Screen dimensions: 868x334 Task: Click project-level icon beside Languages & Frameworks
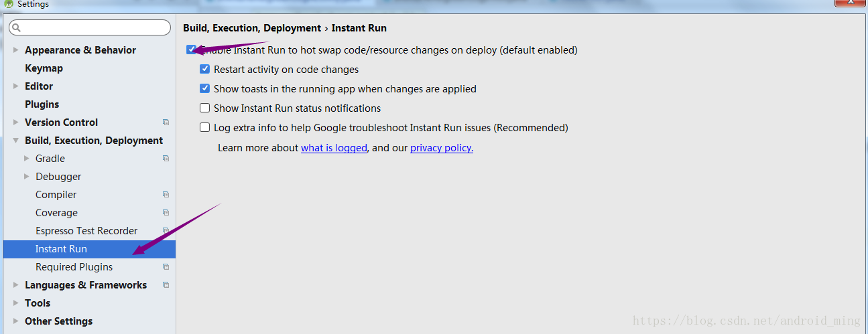click(x=166, y=285)
